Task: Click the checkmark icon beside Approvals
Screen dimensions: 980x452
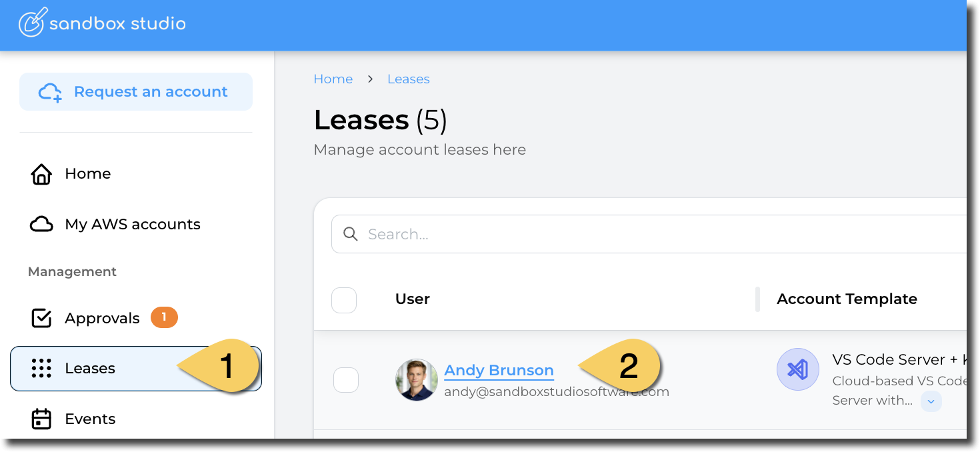Action: pos(41,319)
